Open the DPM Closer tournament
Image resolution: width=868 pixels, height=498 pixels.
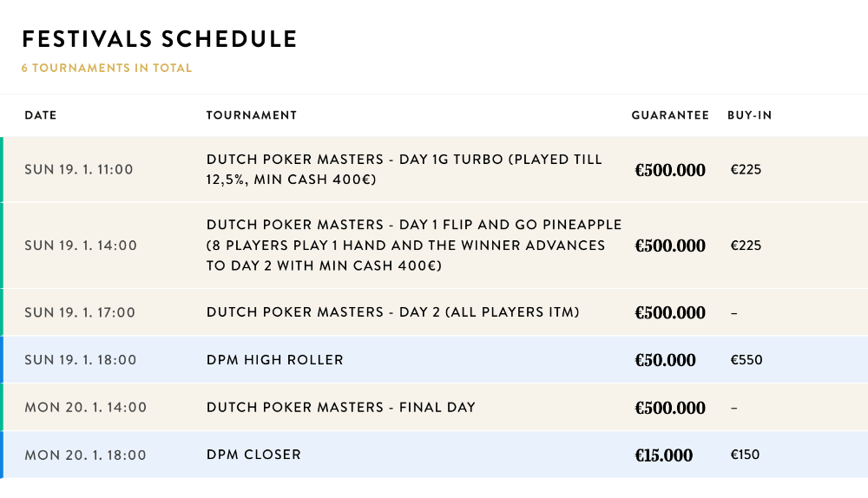click(434, 455)
